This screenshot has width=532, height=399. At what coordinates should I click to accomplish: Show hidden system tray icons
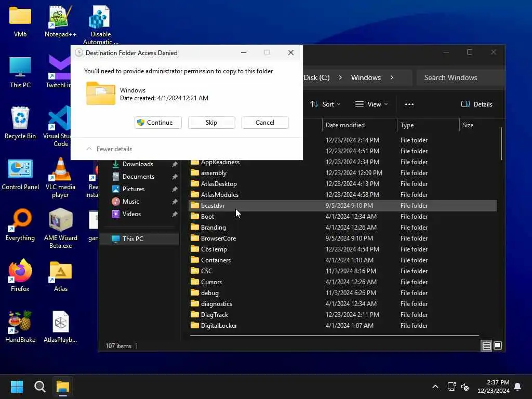(435, 387)
